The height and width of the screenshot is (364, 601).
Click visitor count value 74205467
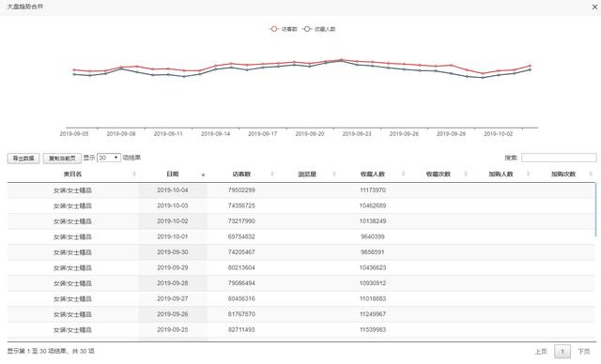(x=241, y=252)
